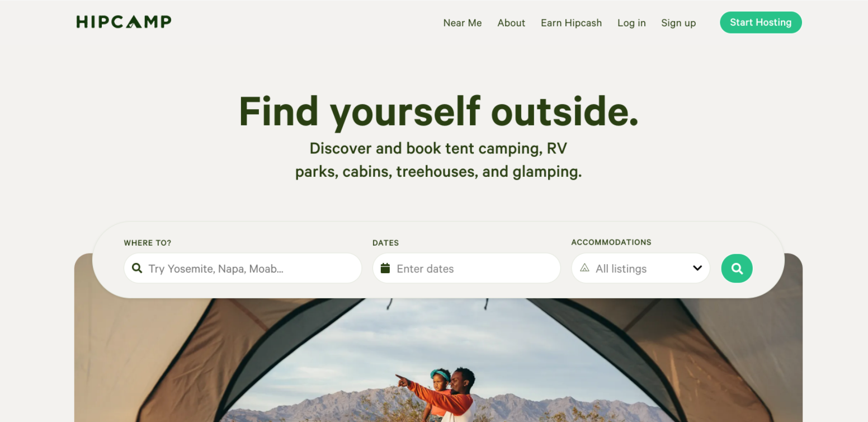The width and height of the screenshot is (868, 422).
Task: Click the Hipcamp logo
Action: tap(124, 22)
